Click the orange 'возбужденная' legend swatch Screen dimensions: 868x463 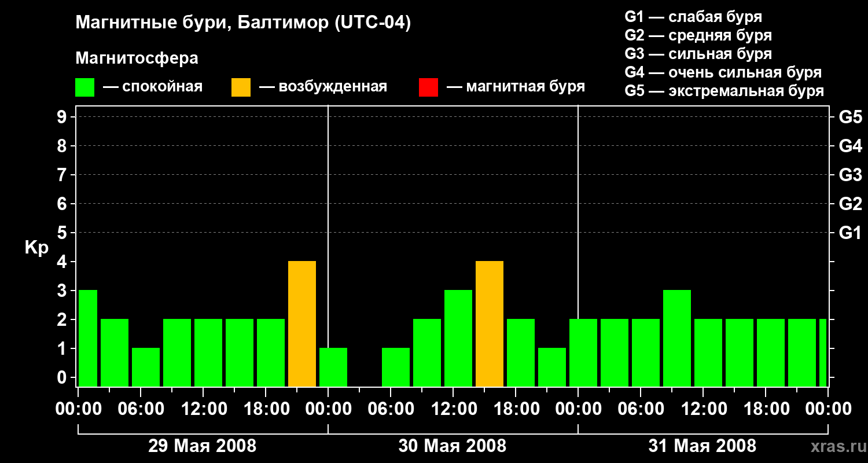(x=241, y=87)
